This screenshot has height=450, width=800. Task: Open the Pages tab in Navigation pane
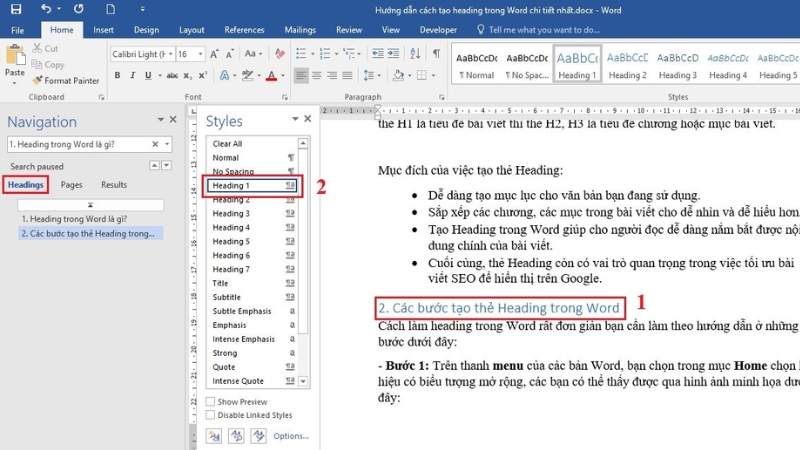point(71,185)
